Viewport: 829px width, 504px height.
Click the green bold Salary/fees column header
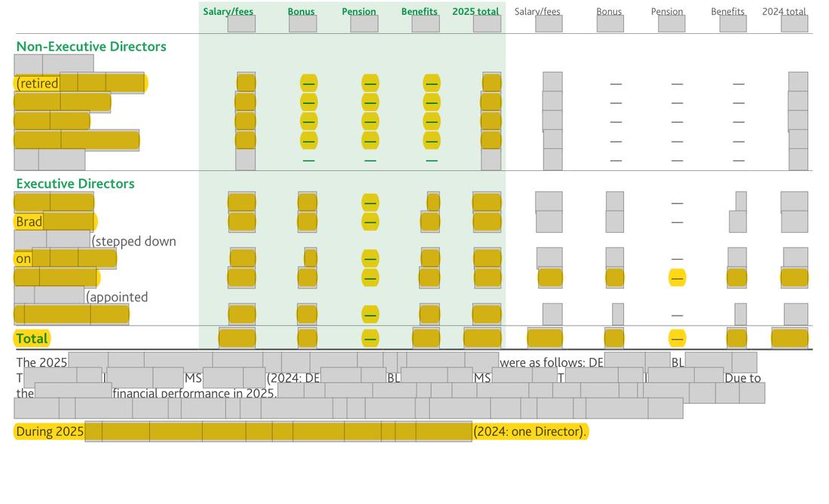(x=228, y=11)
